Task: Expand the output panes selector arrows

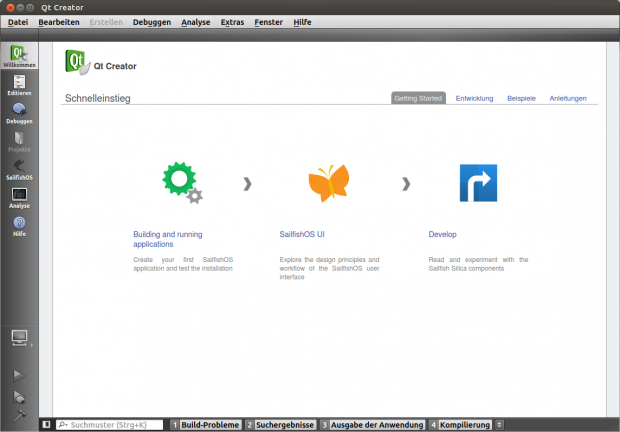Action: [499, 425]
